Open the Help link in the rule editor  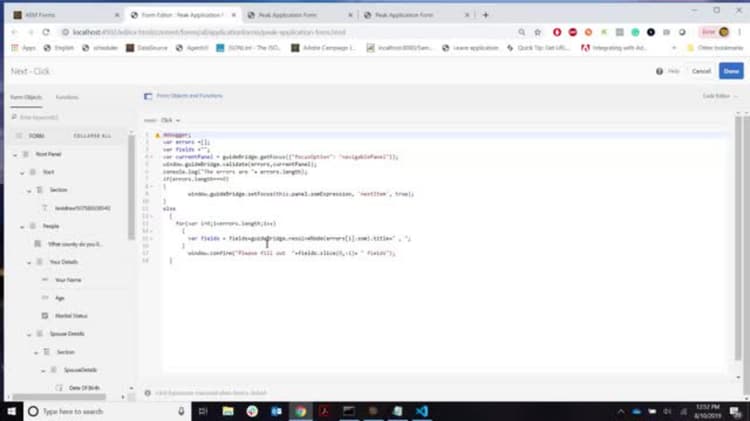(x=673, y=71)
